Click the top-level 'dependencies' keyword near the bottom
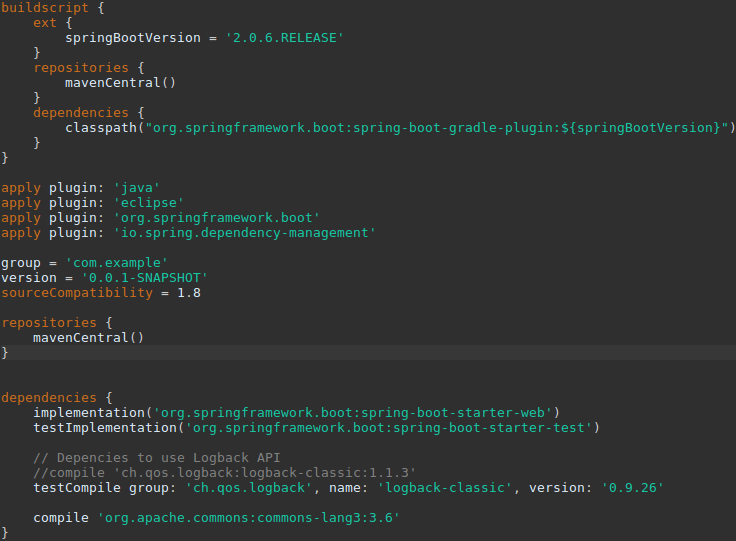 (x=49, y=398)
